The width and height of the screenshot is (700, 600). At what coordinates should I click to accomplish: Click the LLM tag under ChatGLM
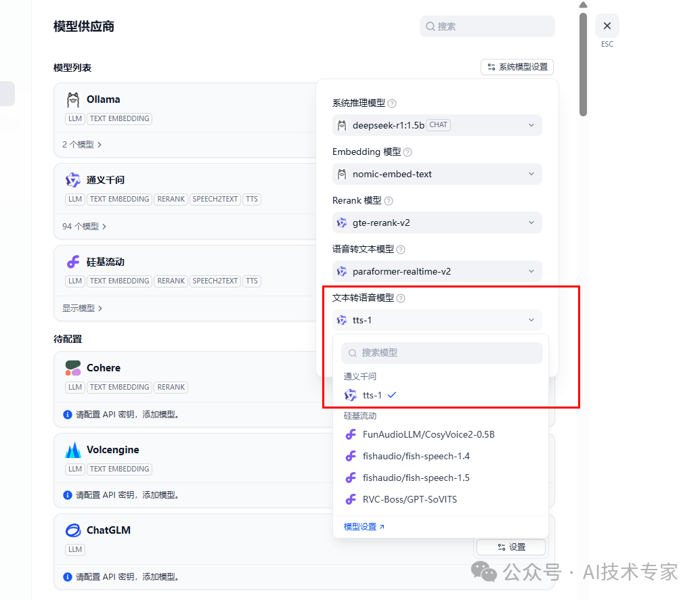(x=75, y=549)
